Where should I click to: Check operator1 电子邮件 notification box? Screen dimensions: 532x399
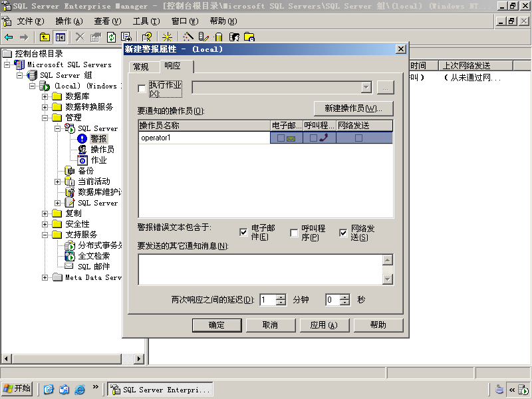click(281, 138)
